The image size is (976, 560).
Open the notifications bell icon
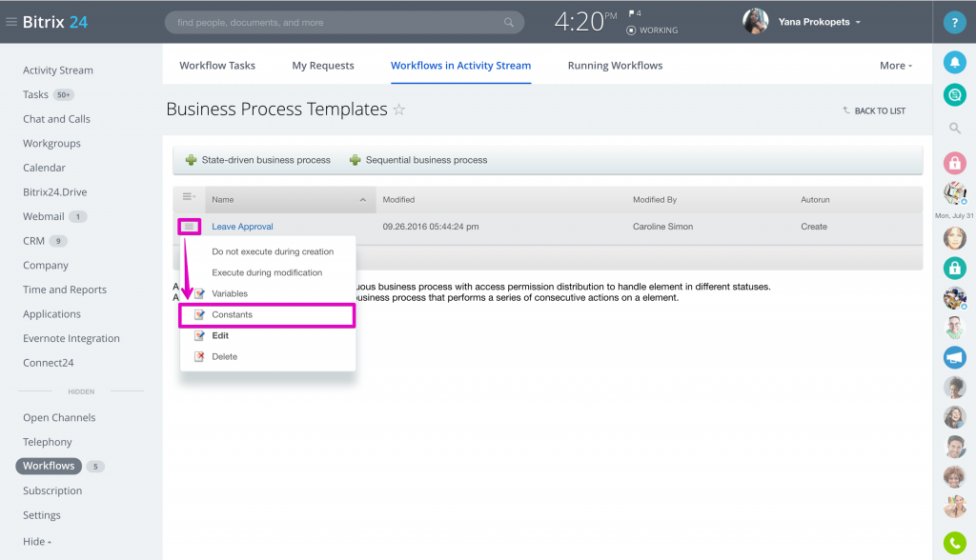pos(954,62)
